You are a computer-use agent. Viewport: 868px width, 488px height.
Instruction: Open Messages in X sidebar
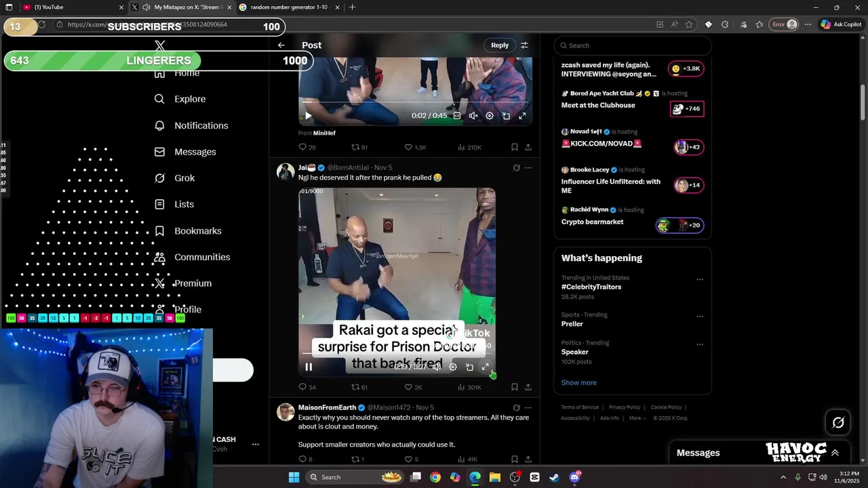pos(185,152)
